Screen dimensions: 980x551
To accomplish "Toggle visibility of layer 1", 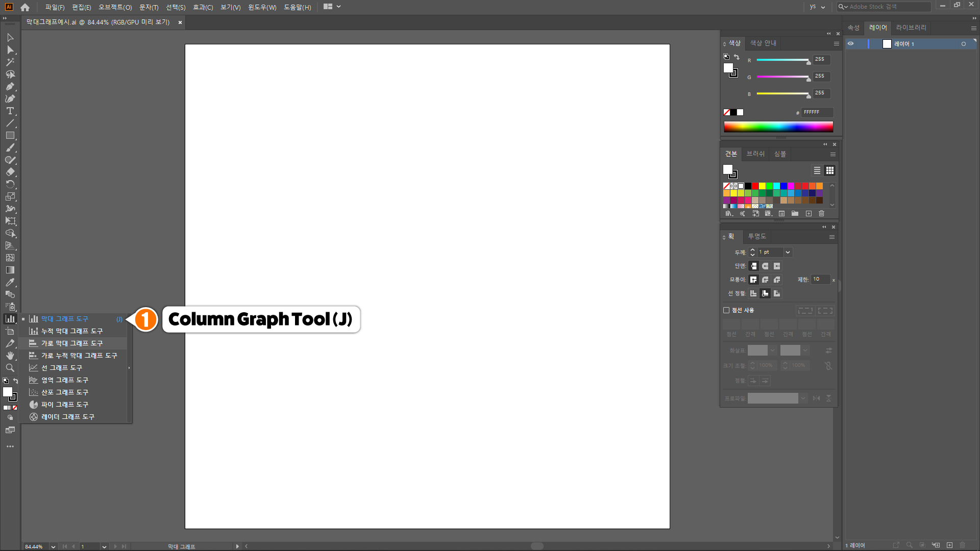I will tap(850, 44).
